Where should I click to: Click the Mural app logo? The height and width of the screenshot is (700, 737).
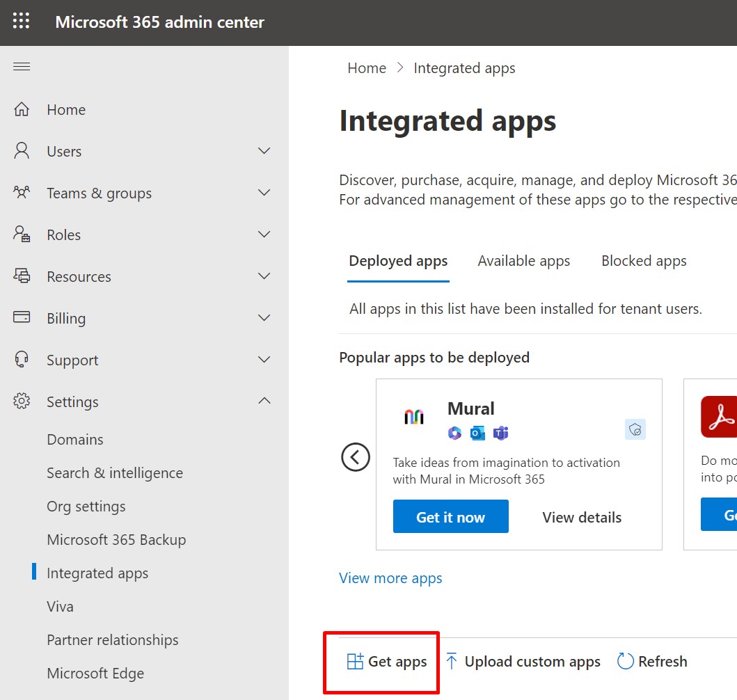point(414,416)
